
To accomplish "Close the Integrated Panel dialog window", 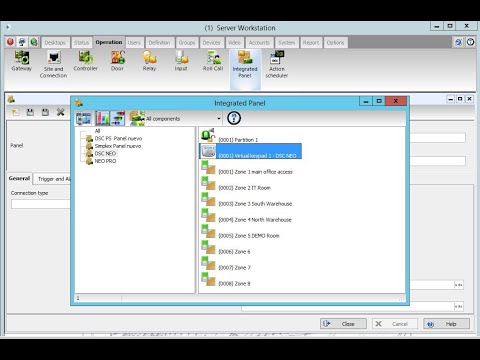I will pos(396,101).
